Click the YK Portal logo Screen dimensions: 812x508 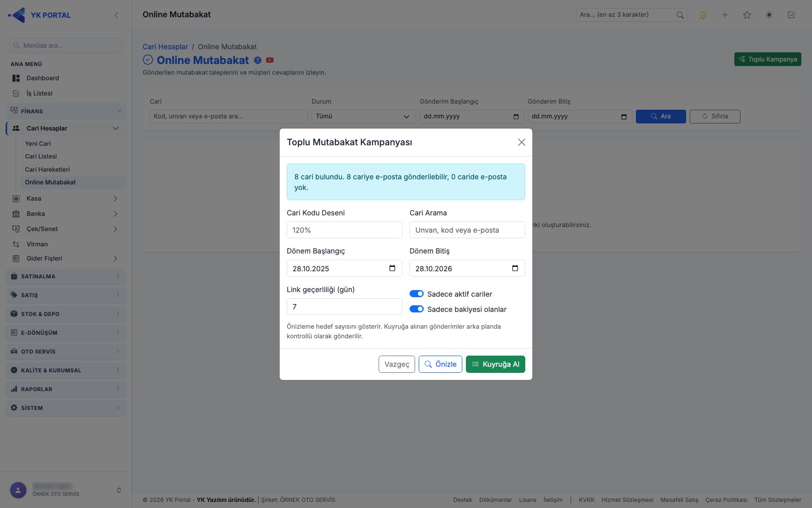click(x=40, y=15)
